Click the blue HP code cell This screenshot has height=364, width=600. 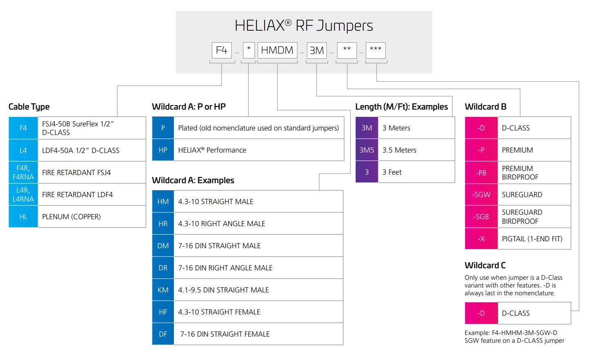pyautogui.click(x=163, y=150)
